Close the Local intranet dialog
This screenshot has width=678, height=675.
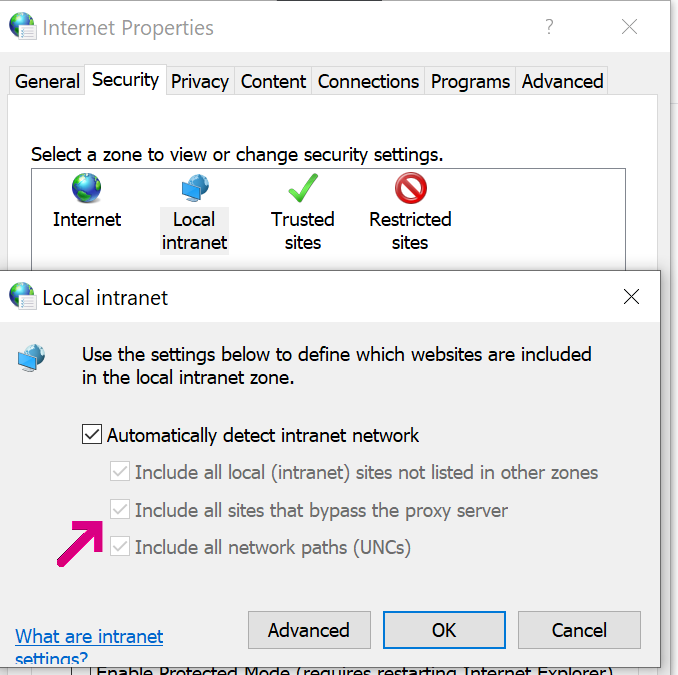tap(631, 297)
